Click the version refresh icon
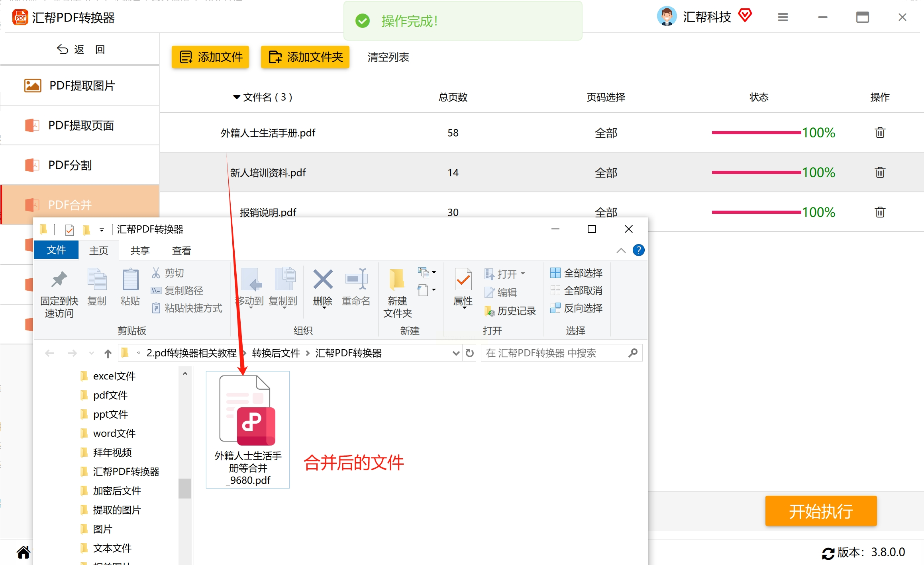 (x=828, y=553)
